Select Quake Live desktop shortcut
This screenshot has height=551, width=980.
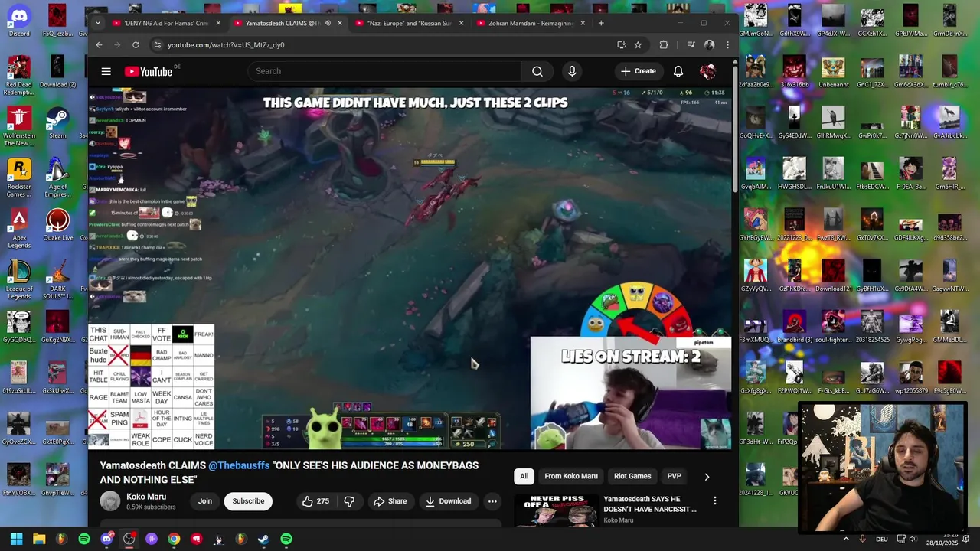click(57, 225)
